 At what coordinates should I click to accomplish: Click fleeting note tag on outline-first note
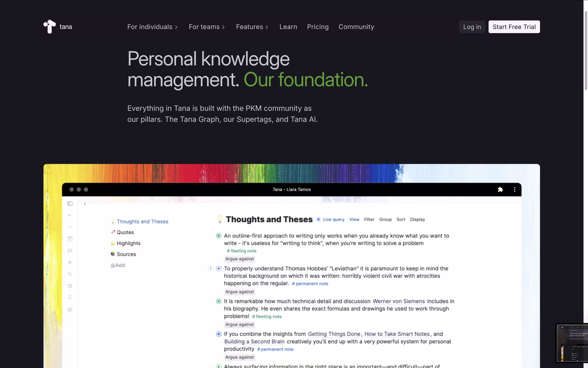[242, 251]
